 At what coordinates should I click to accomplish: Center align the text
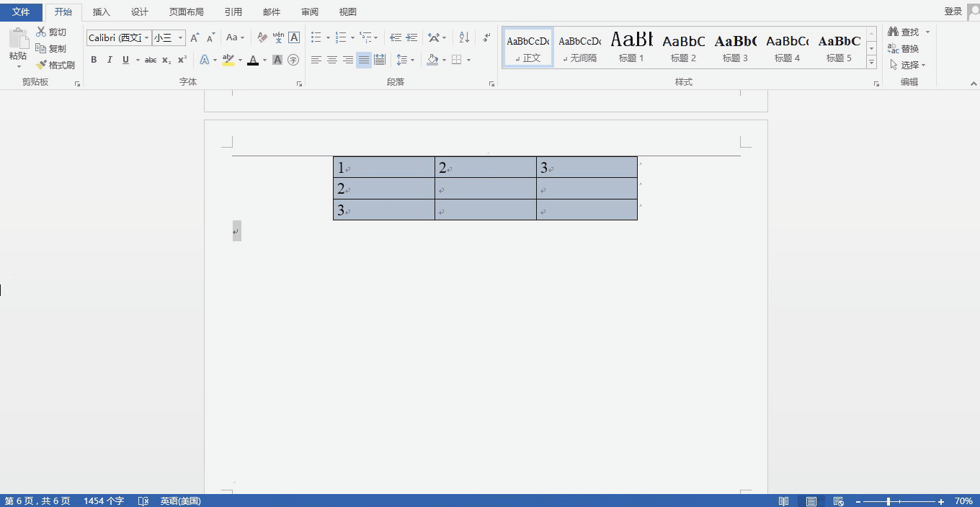coord(332,60)
